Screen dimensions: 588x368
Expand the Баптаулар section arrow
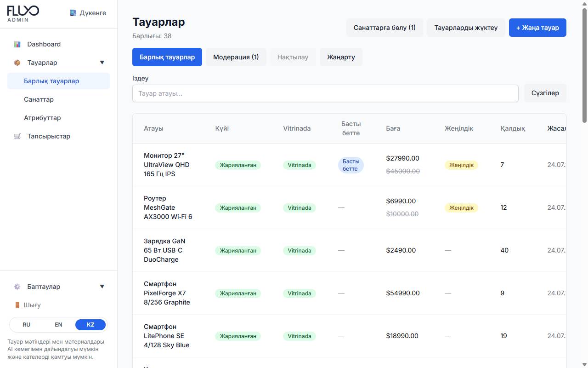point(102,287)
